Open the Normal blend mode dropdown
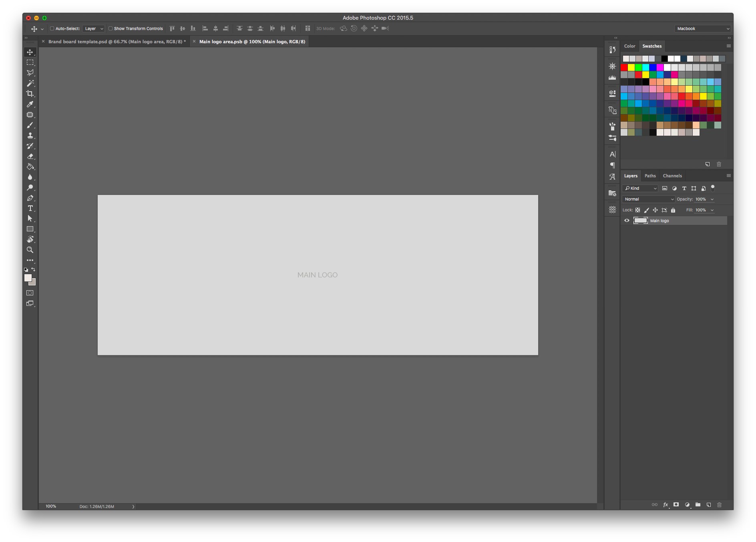The image size is (756, 542). (x=649, y=199)
